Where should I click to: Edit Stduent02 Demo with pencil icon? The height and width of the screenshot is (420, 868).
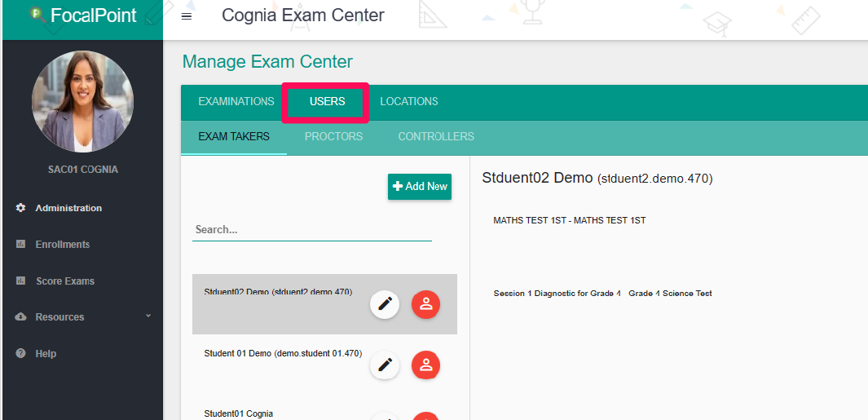click(x=385, y=304)
